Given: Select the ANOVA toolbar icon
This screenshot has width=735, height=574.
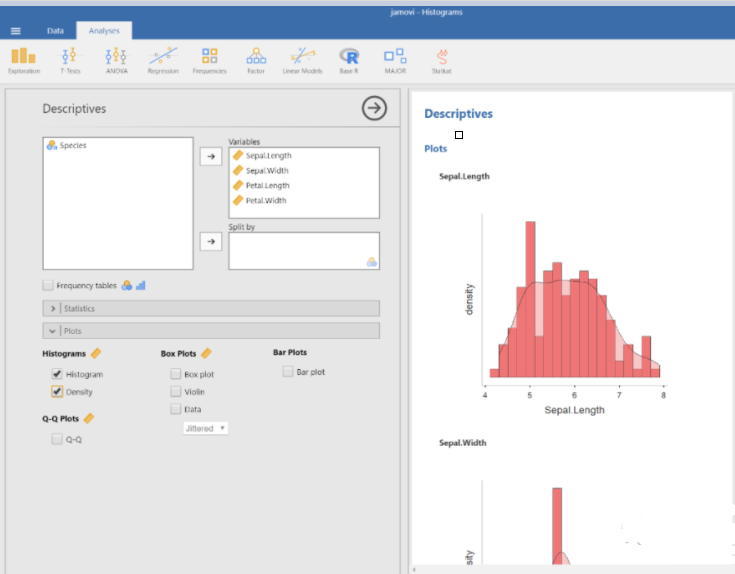Looking at the screenshot, I should [x=116, y=60].
